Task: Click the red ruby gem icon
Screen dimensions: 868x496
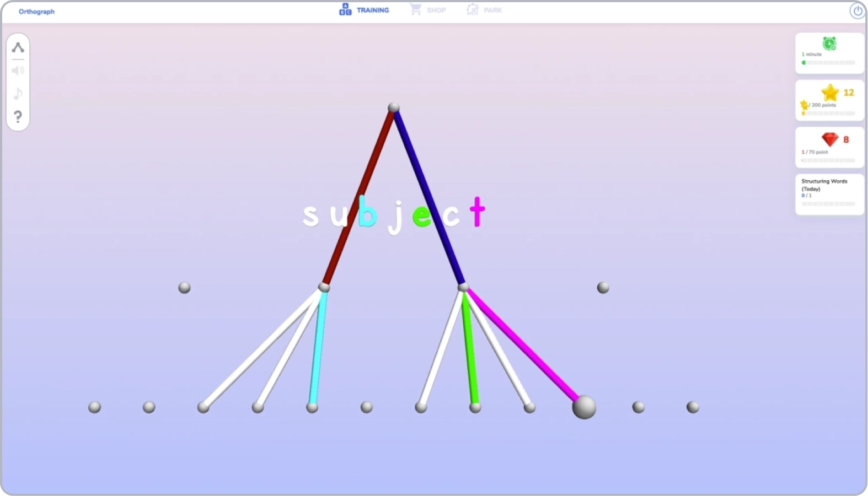Action: coord(829,139)
